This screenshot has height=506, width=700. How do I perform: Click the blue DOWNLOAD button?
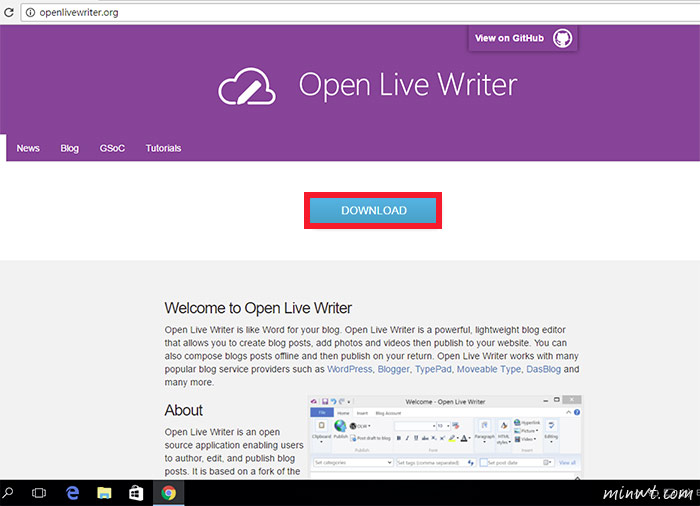[x=373, y=210]
